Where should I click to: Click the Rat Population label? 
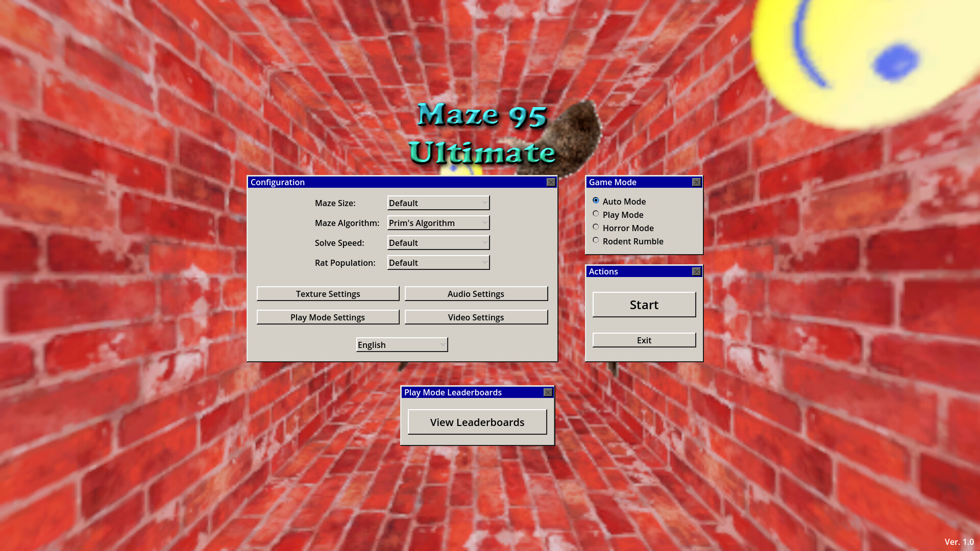345,263
